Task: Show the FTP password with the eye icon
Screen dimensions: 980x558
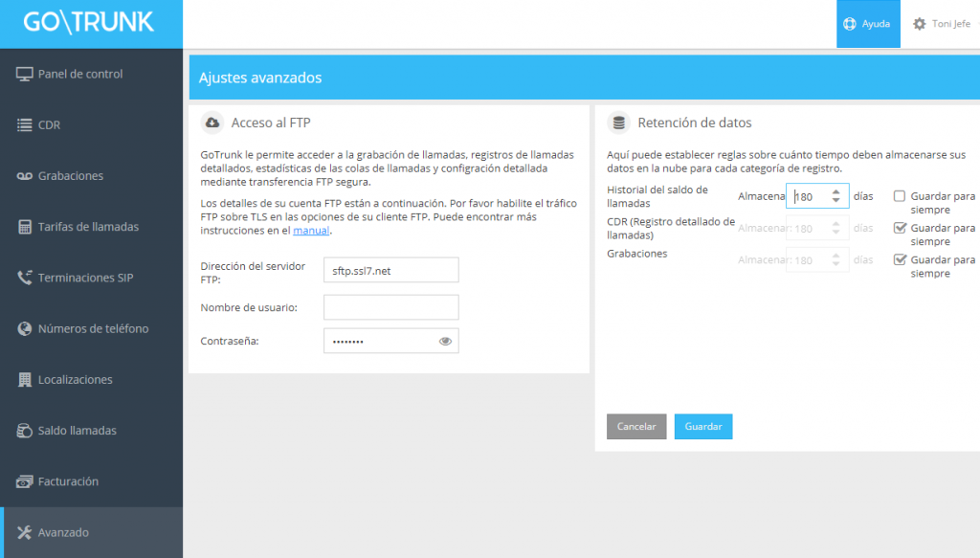Action: [445, 341]
